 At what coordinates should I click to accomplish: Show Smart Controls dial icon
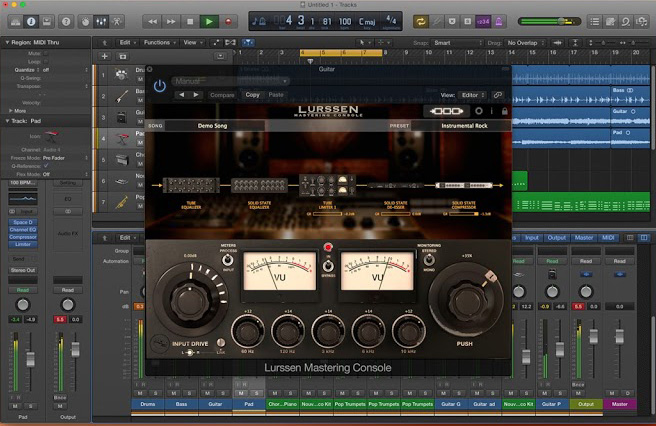(x=85, y=22)
